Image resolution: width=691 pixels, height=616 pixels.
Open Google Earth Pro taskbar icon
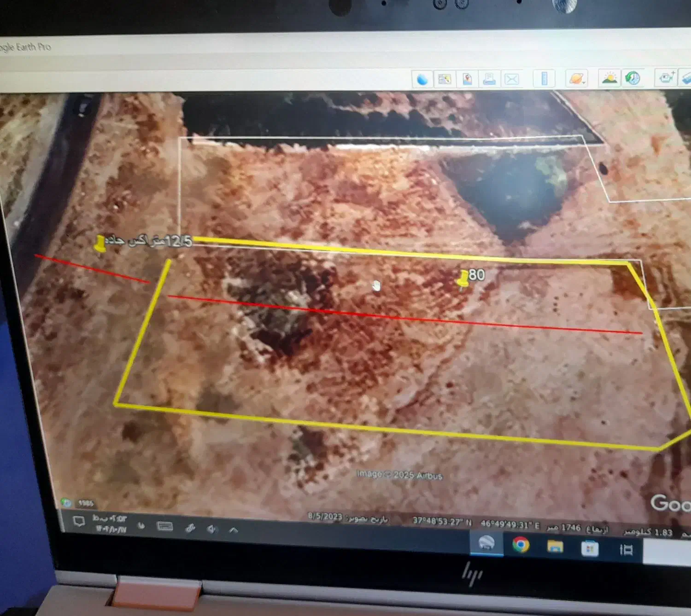coord(486,543)
